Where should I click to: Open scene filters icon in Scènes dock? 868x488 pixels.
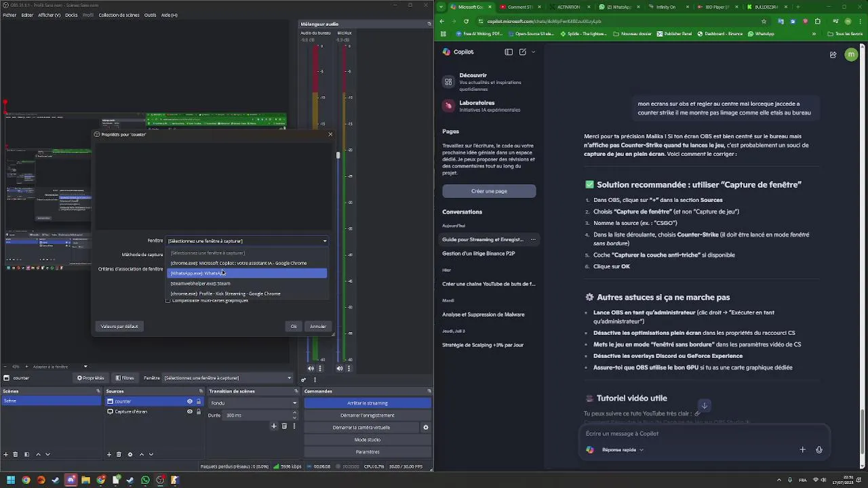(26, 454)
